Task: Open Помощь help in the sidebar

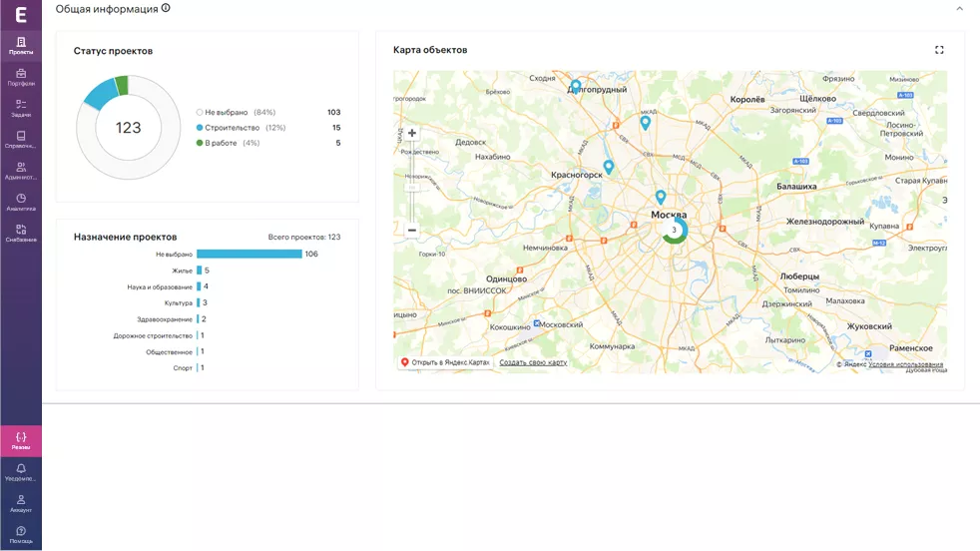Action: 21,534
